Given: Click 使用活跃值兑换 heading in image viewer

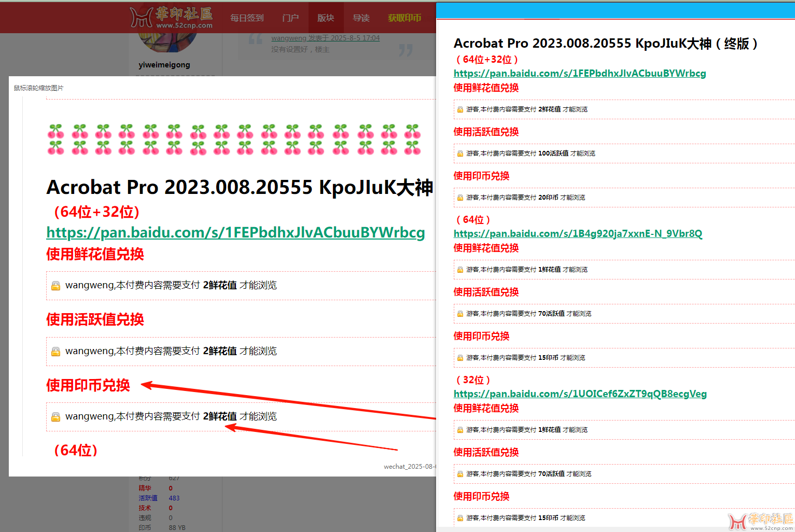Looking at the screenshot, I should click(x=95, y=319).
